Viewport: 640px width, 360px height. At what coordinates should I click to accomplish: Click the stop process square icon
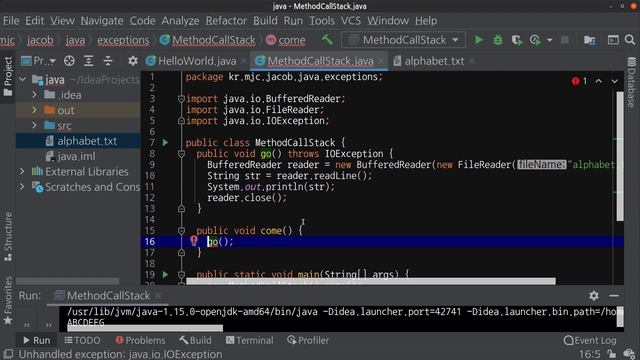tap(564, 40)
